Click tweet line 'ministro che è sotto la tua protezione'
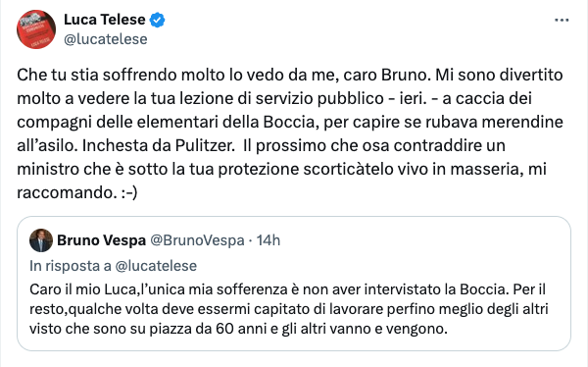The width and height of the screenshot is (588, 367). pyautogui.click(x=281, y=169)
